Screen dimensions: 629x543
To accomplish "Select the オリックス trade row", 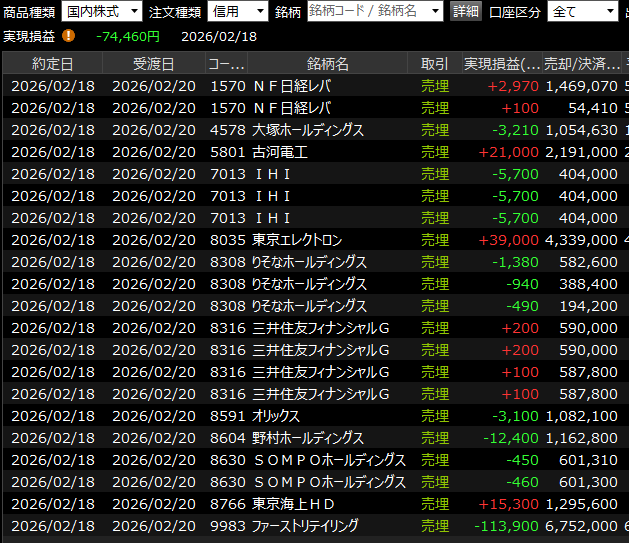I will (x=300, y=416).
